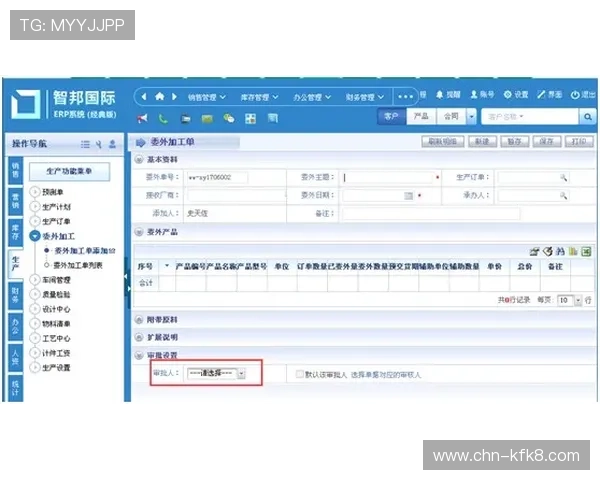600x480 pixels.
Task: Collapse the 委外产品 section
Action: click(139, 232)
